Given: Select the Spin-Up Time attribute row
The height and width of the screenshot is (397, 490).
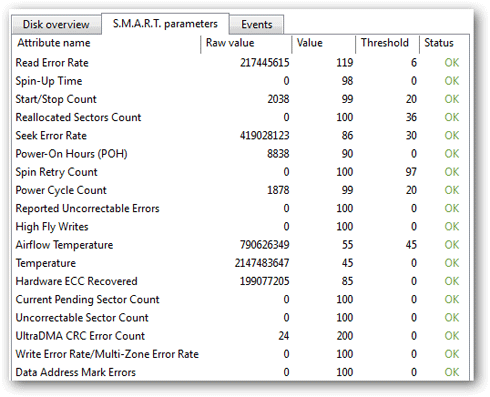Looking at the screenshot, I should pyautogui.click(x=241, y=81).
